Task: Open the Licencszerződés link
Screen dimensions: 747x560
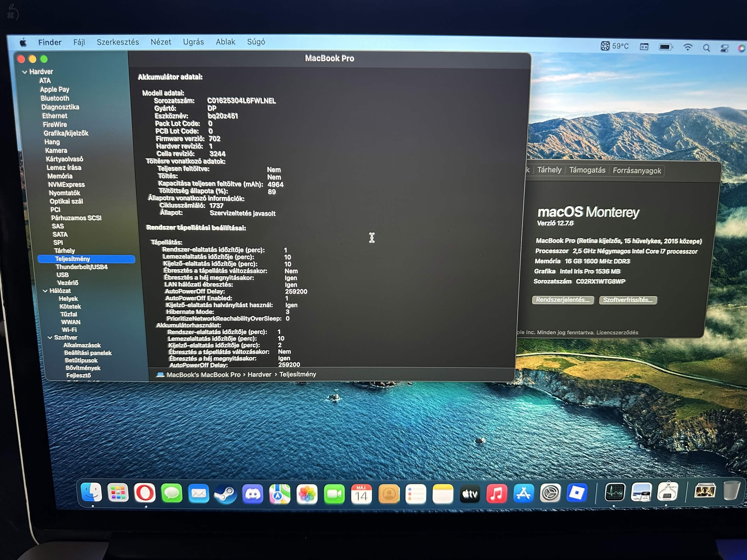Action: click(x=617, y=332)
